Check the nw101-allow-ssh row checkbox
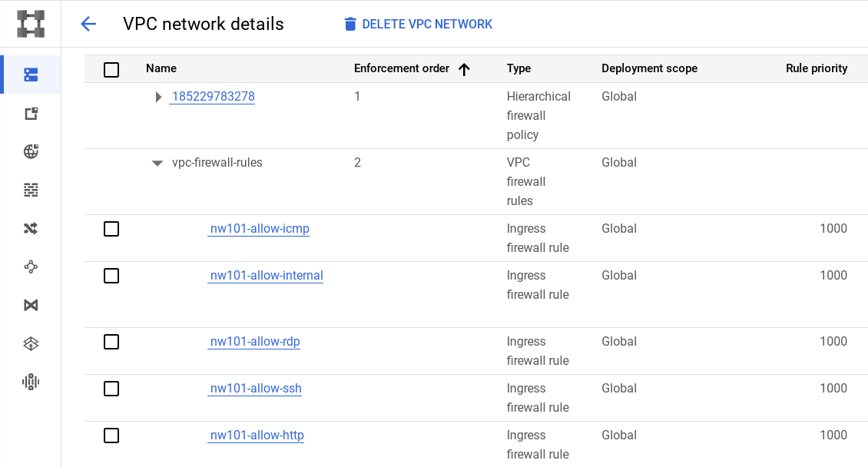This screenshot has height=467, width=868. (x=111, y=389)
